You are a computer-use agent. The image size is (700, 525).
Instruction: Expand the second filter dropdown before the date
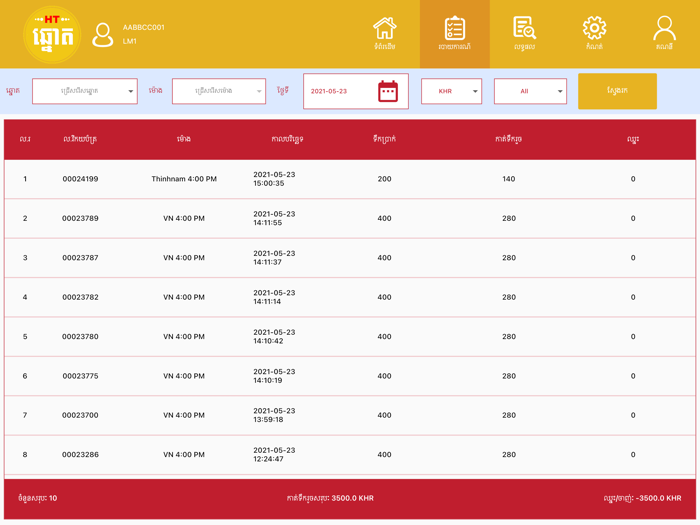point(219,91)
